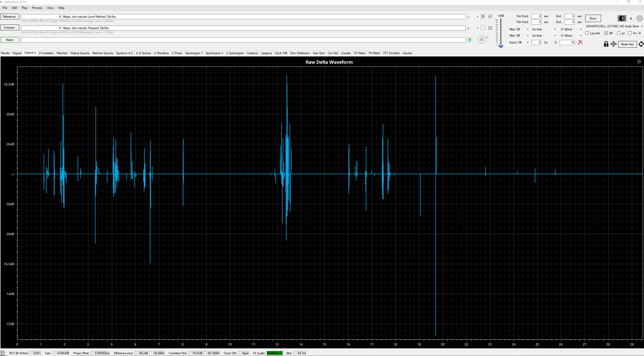Click the refresh arrows icon near Reset Axis

(x=641, y=44)
